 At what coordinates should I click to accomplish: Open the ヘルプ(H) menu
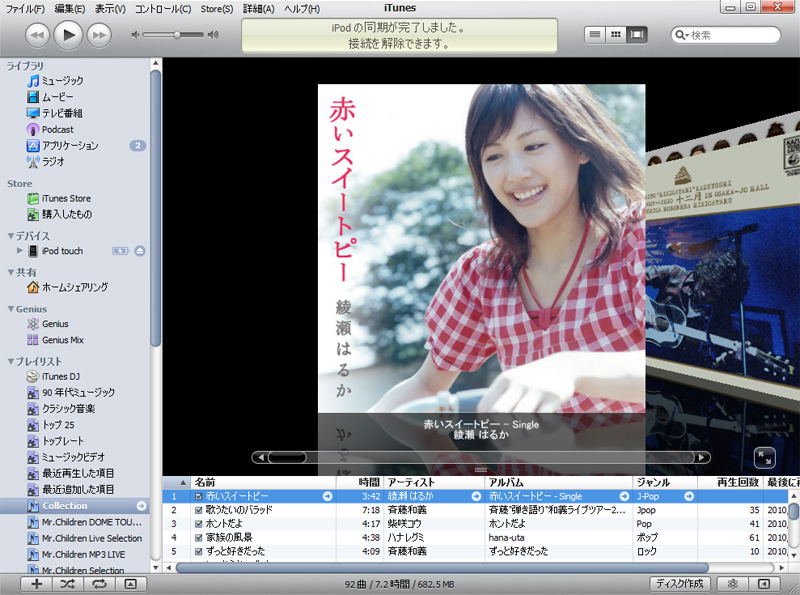point(302,9)
